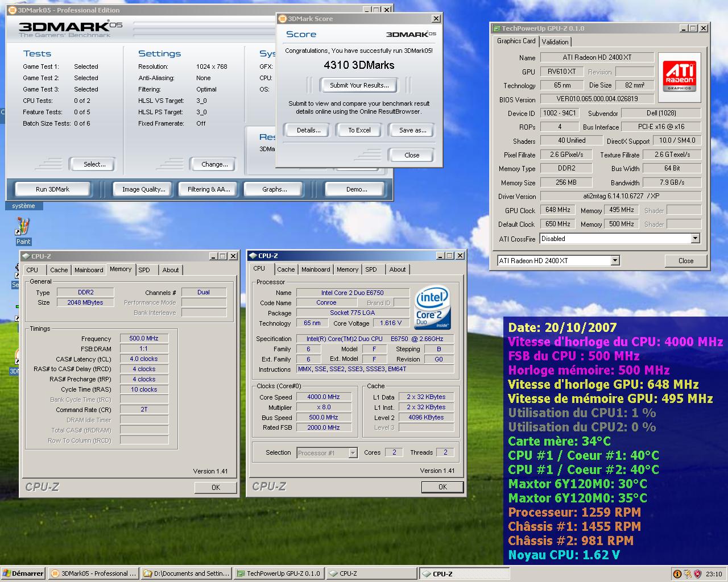The width and height of the screenshot is (728, 582).
Task: Click the Driver Version field in GPU-Z
Action: coord(621,196)
